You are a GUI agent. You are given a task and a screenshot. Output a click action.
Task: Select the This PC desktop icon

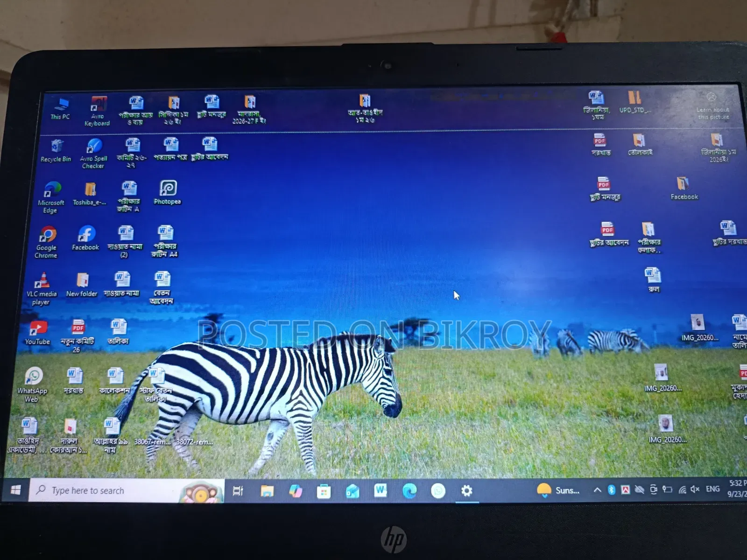pyautogui.click(x=61, y=108)
